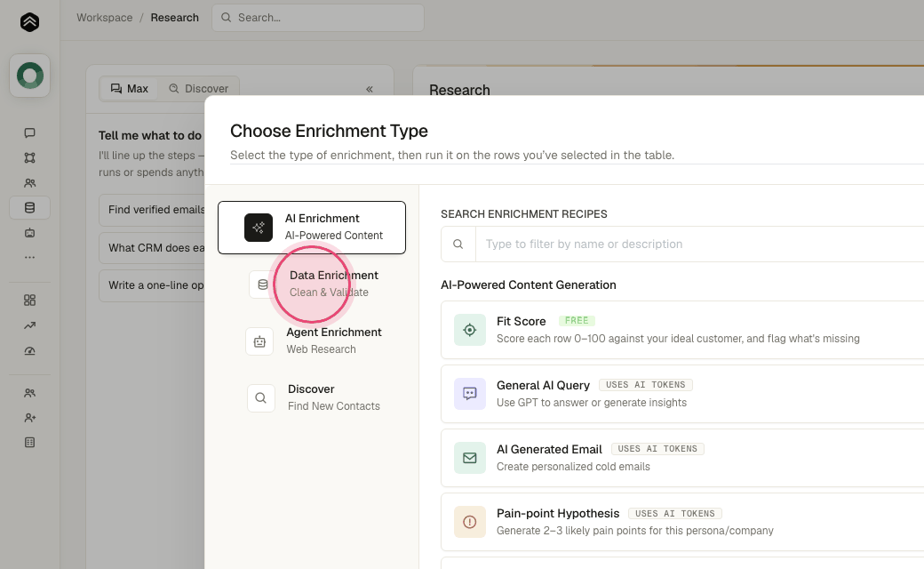Open the gauge speedometer sidebar icon

pyautogui.click(x=29, y=351)
